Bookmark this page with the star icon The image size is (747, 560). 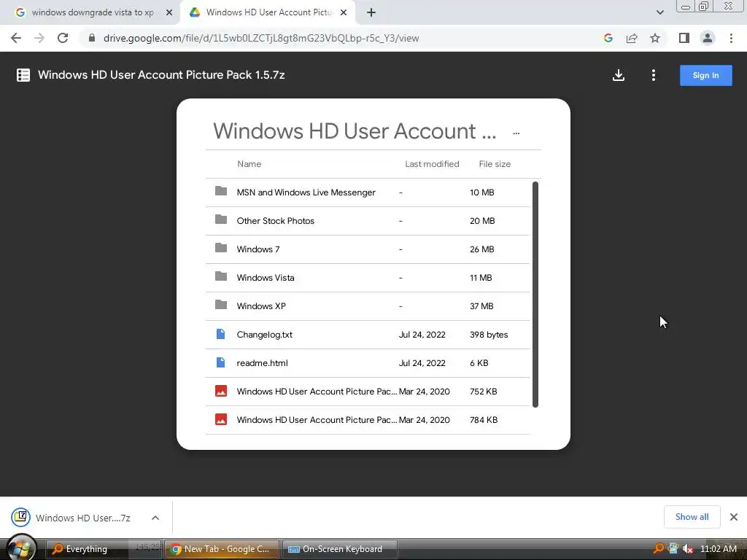click(655, 38)
